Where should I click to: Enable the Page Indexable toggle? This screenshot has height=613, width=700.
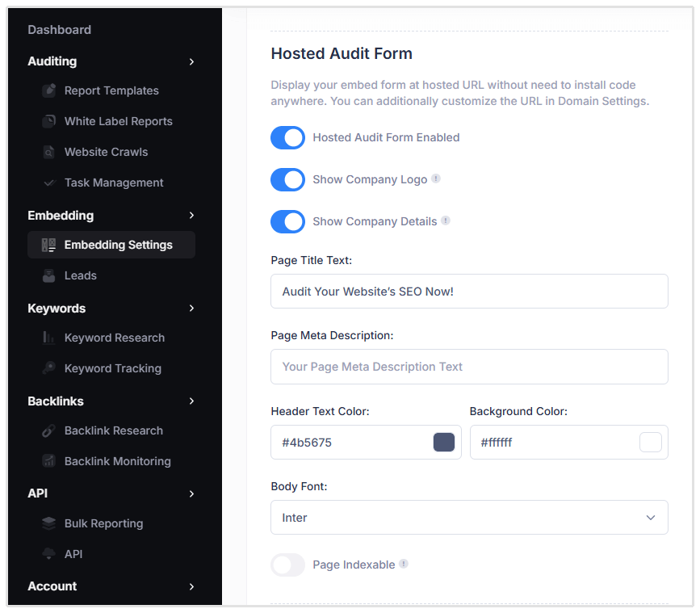287,565
